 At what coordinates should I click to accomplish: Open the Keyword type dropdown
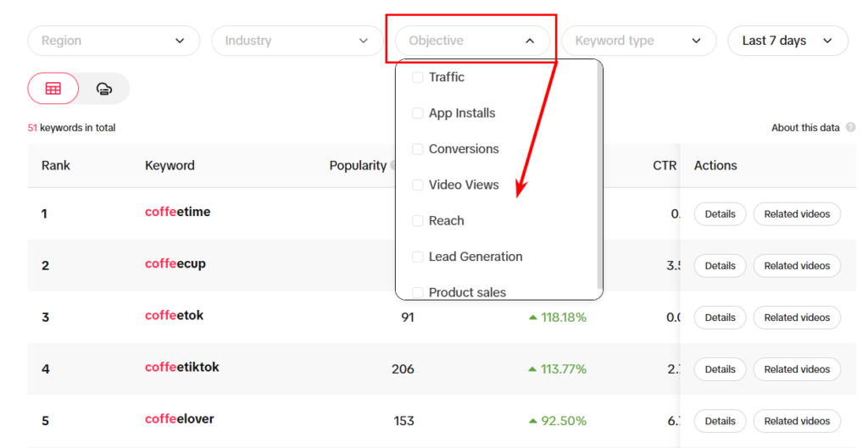point(639,41)
